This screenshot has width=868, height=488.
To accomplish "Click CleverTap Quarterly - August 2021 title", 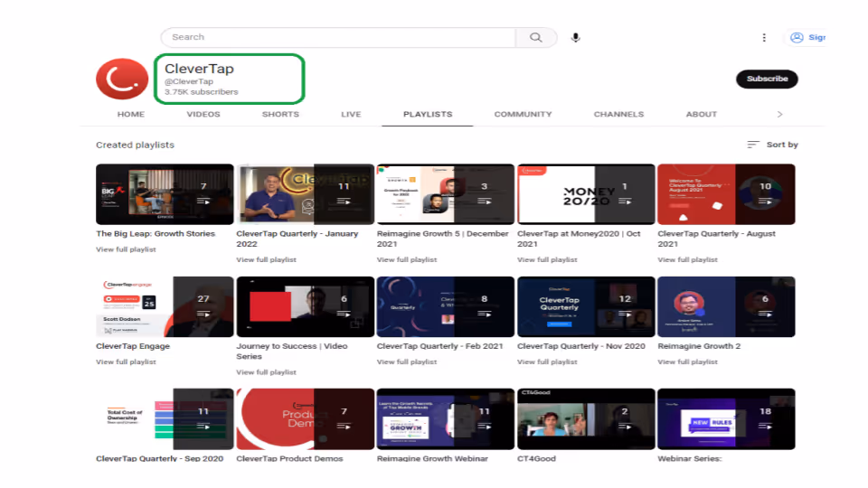I will (716, 239).
